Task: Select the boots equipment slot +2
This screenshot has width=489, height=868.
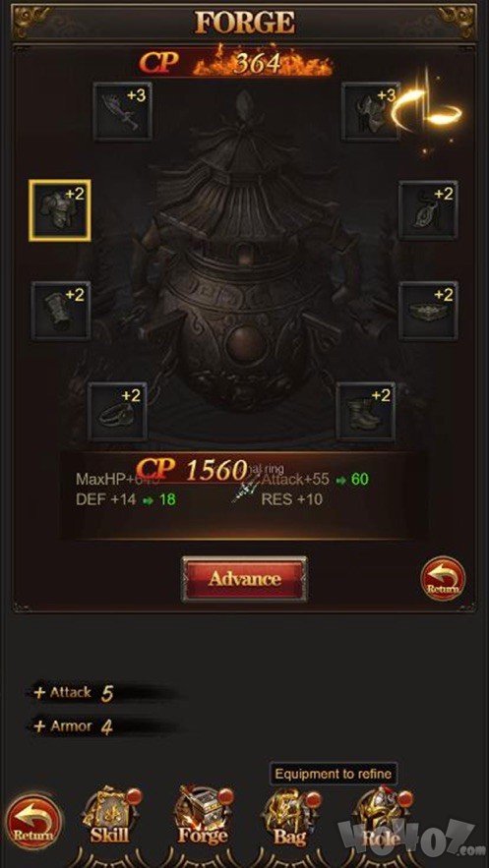Action: [x=366, y=411]
